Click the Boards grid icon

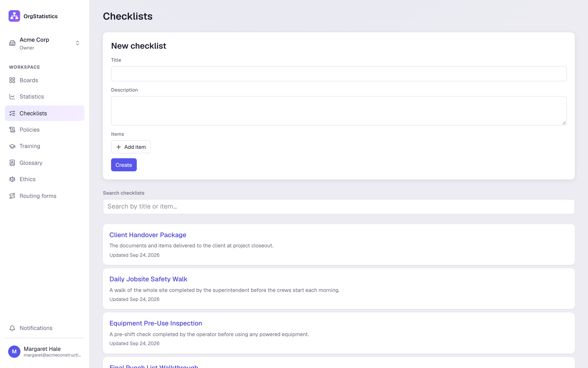12,80
